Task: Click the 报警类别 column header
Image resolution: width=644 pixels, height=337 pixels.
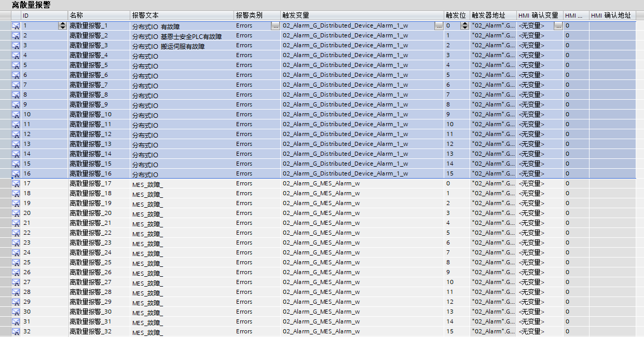Action: (257, 16)
